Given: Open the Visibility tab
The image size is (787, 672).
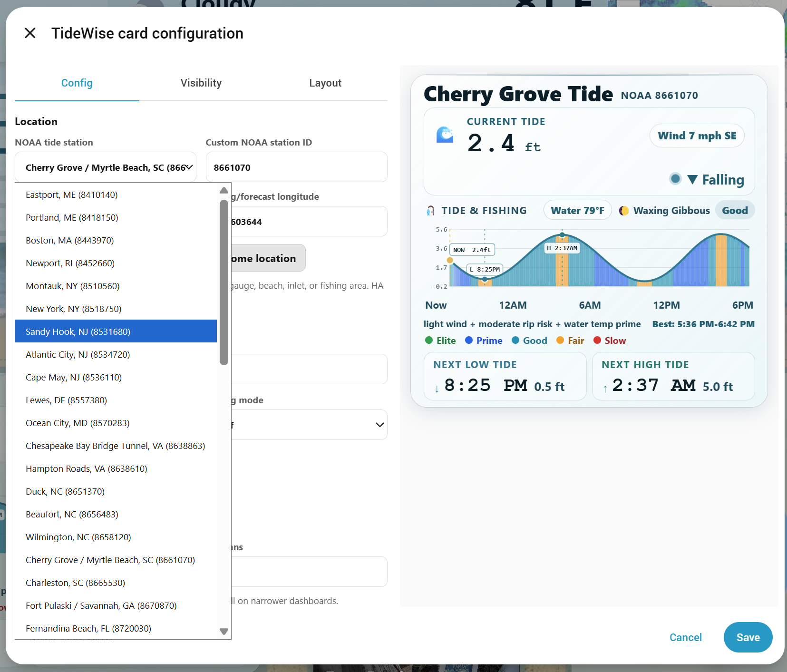Looking at the screenshot, I should 201,83.
